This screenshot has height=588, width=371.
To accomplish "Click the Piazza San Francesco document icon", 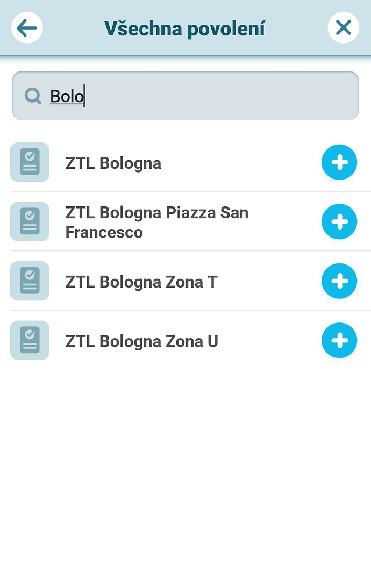I will coord(30,221).
